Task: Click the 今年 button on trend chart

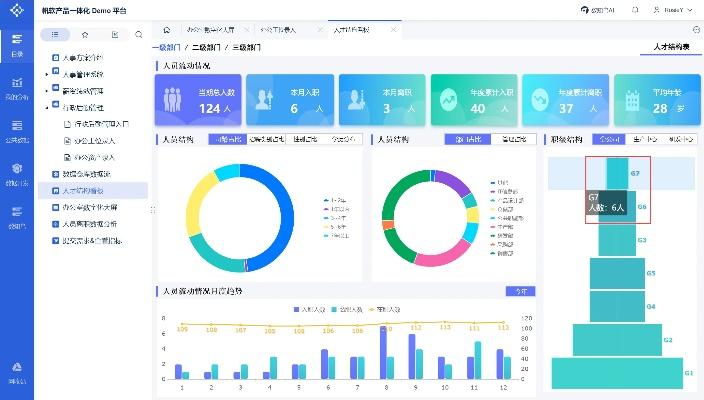Action: [519, 291]
